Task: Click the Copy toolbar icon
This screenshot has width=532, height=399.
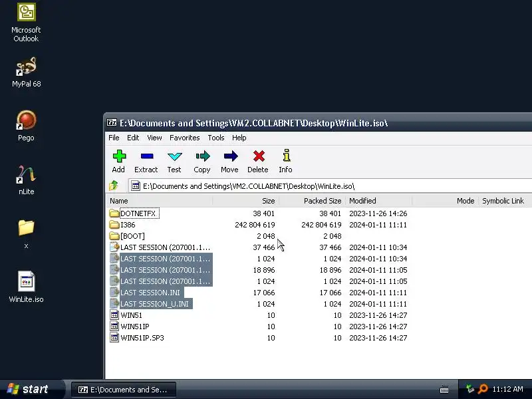Action: [203, 156]
